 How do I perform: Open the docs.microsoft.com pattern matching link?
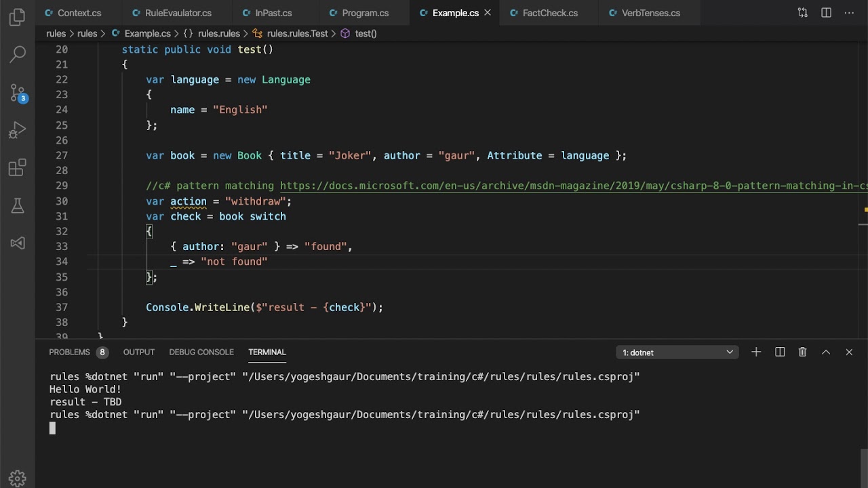[x=573, y=186]
